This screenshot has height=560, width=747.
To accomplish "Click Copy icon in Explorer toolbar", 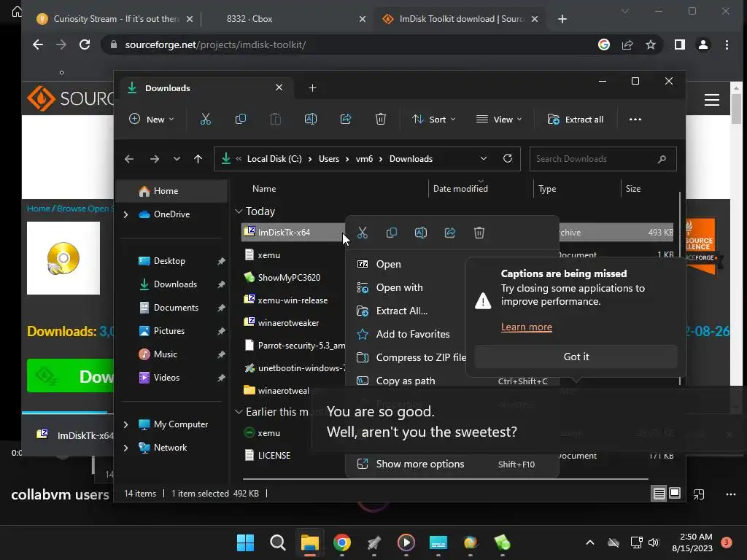I will tap(241, 119).
